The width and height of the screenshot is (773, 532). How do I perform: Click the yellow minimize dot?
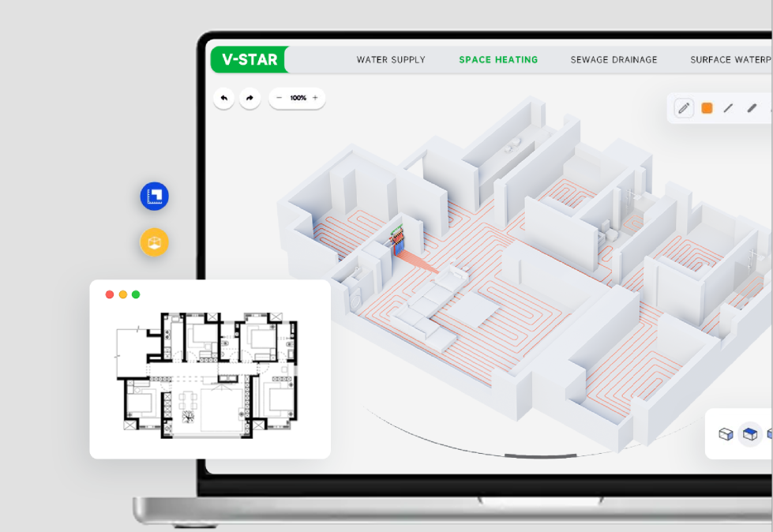122,294
